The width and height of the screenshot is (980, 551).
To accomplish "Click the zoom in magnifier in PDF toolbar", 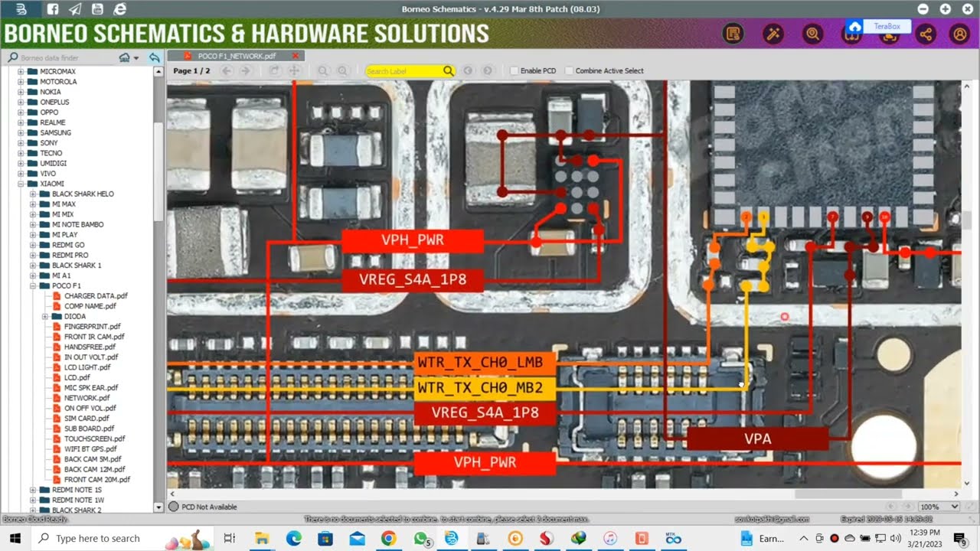I will (342, 70).
